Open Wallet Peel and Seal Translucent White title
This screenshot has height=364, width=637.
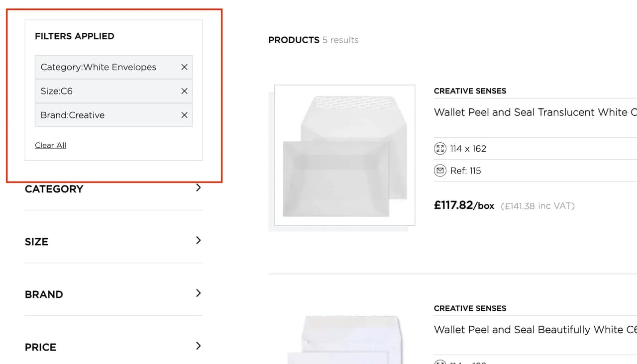[535, 112]
